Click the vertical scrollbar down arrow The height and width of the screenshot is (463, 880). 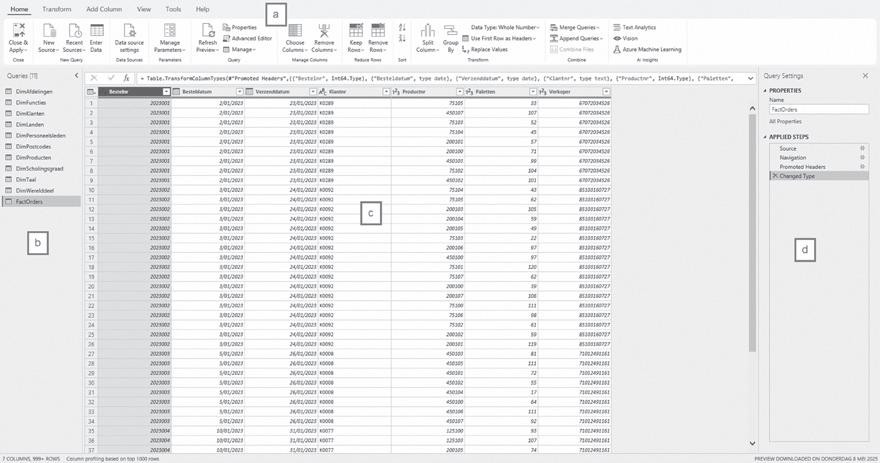[752, 443]
